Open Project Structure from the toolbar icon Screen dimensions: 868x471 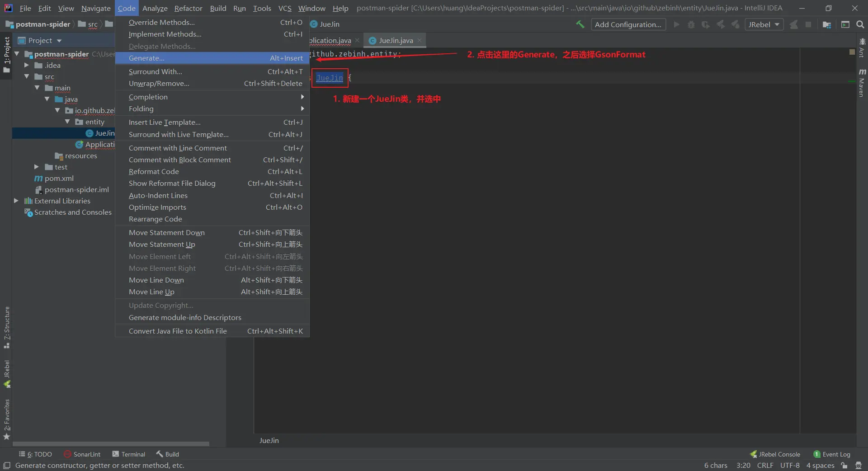pyautogui.click(x=827, y=24)
